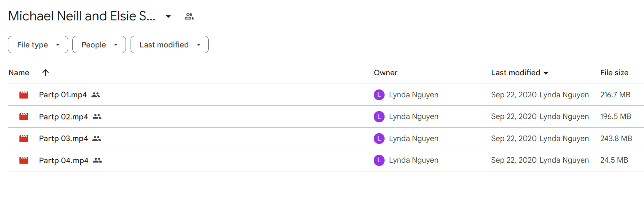Open the Last modified filter chip
Viewport: 644px width, 208px height.
pos(170,45)
